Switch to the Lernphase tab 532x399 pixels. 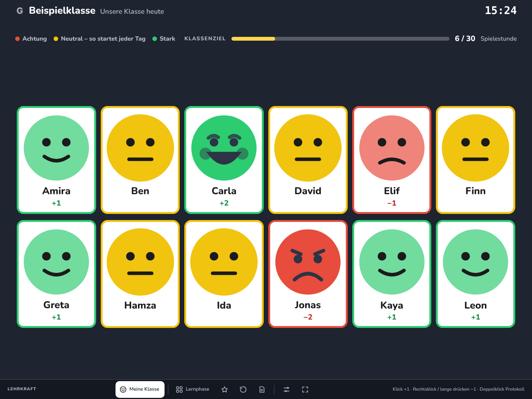[193, 389]
